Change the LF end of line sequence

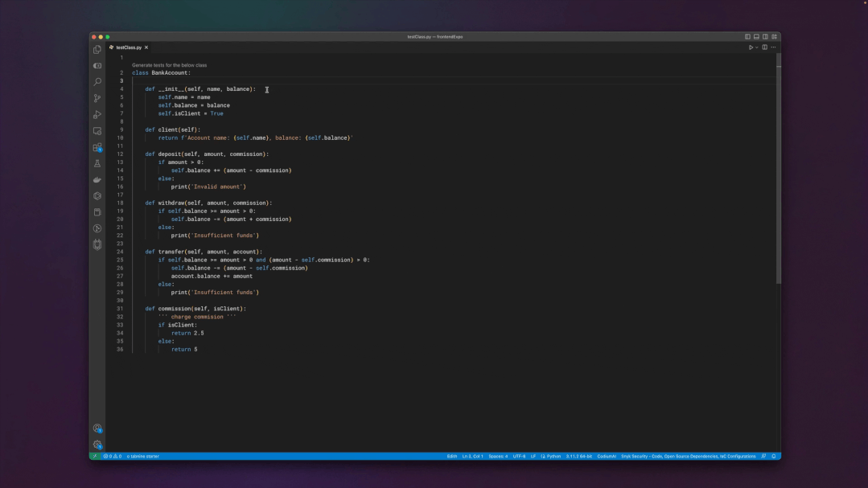coord(533,457)
